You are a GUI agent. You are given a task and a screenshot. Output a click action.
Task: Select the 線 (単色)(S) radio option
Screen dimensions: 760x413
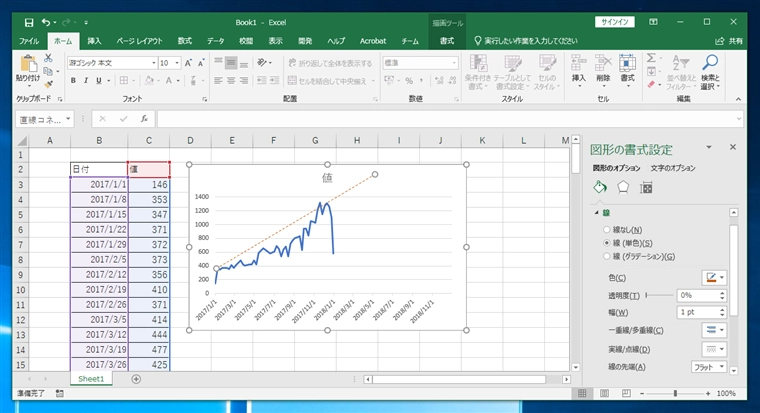(x=628, y=243)
